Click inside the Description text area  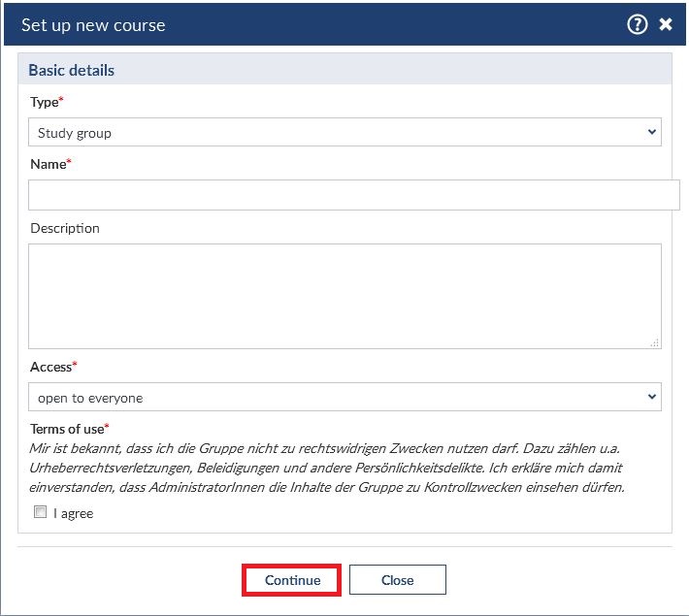(344, 295)
